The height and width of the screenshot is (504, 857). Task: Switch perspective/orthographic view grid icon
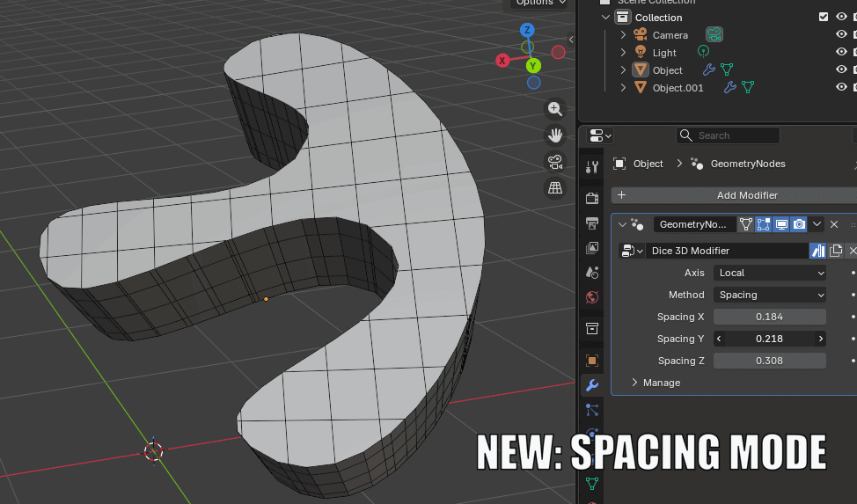click(x=554, y=188)
